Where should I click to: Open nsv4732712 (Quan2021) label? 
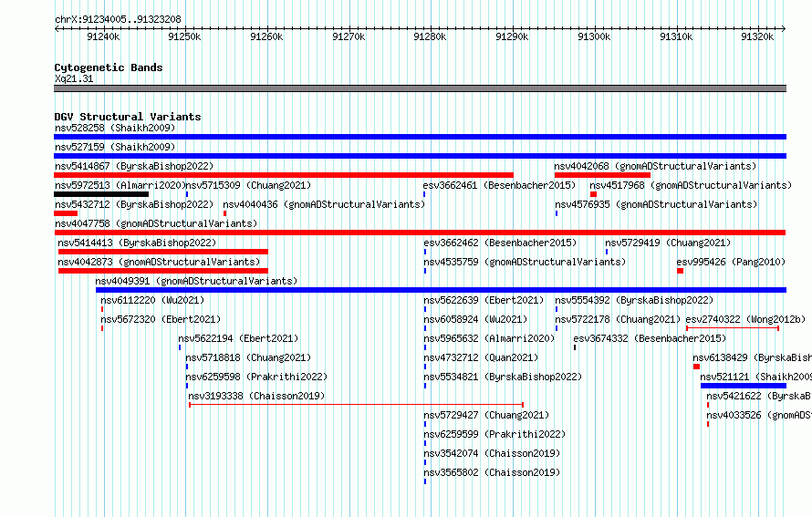click(x=481, y=357)
